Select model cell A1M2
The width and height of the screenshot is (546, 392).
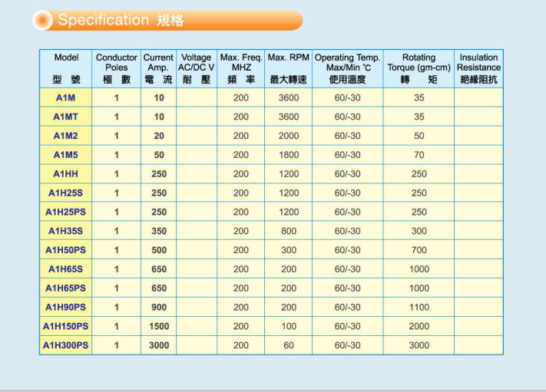(66, 136)
